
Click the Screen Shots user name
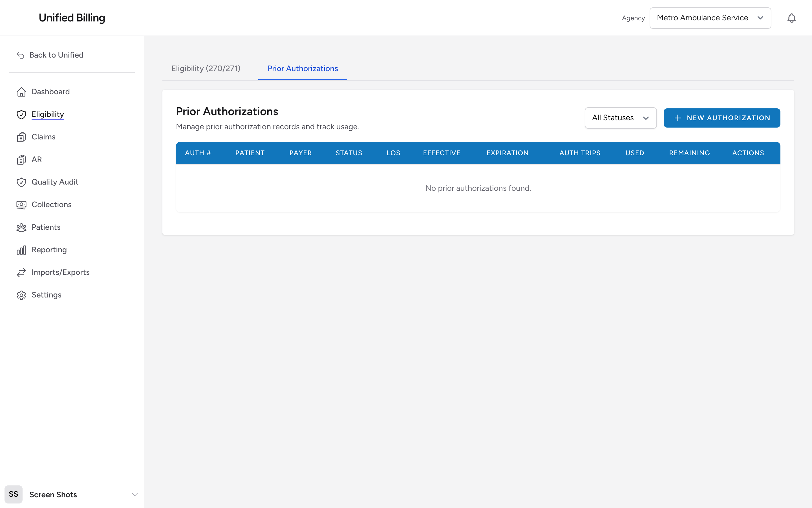pyautogui.click(x=53, y=494)
